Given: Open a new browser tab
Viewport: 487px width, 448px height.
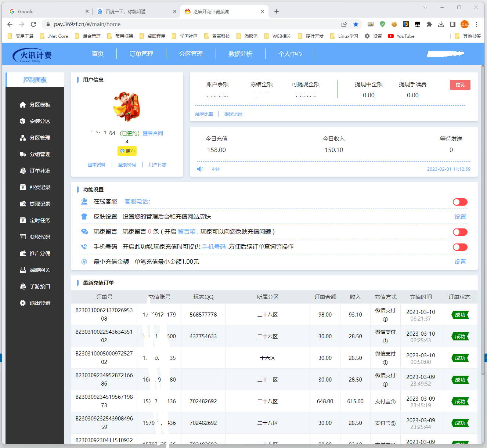Looking at the screenshot, I should 277,11.
